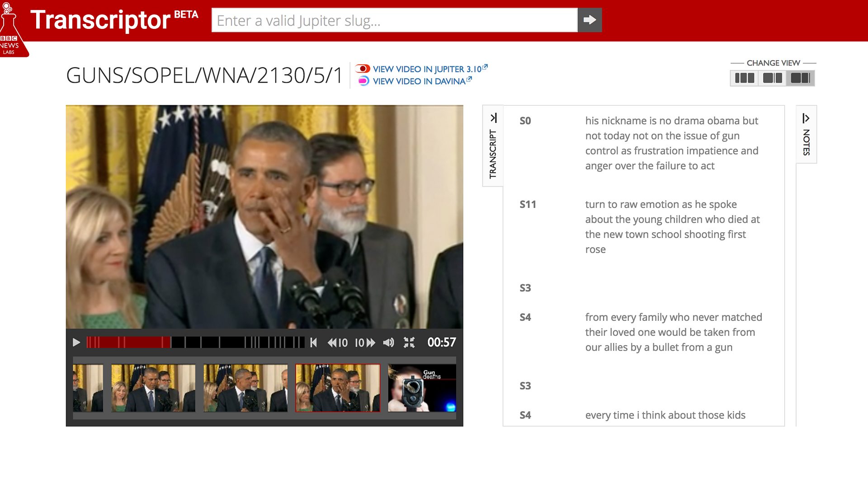
Task: Enter fullscreen with the expand icon
Action: pos(409,343)
